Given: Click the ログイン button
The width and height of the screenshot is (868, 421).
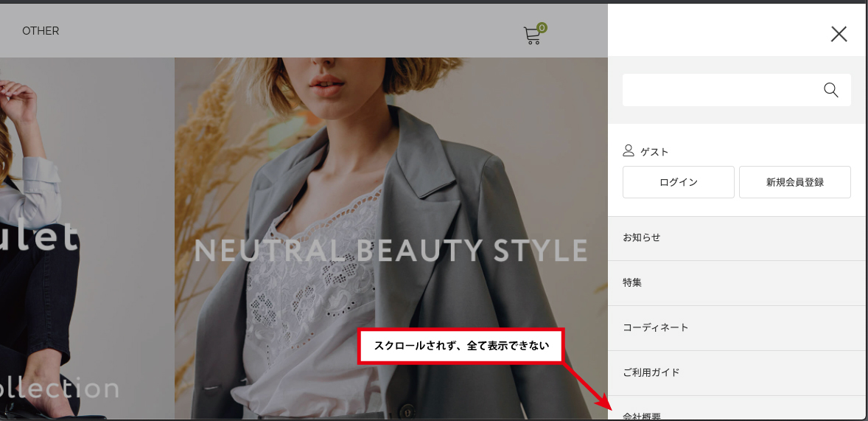Looking at the screenshot, I should pyautogui.click(x=678, y=181).
